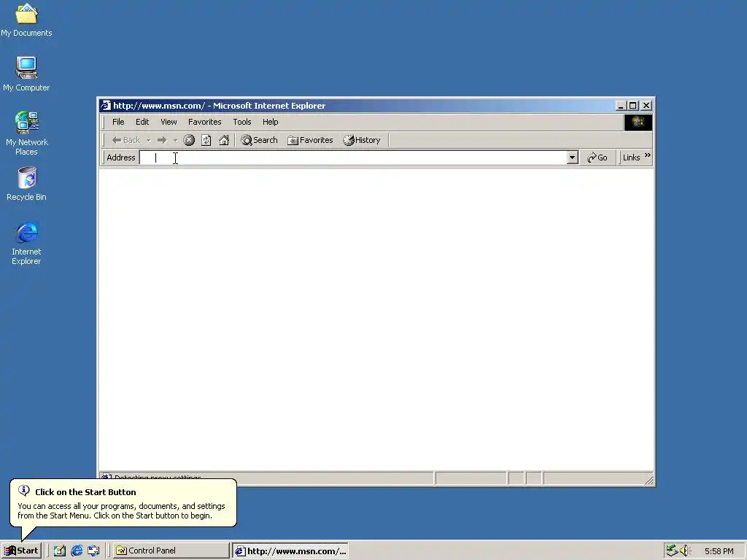Click the volume speaker tray icon

pyautogui.click(x=685, y=551)
